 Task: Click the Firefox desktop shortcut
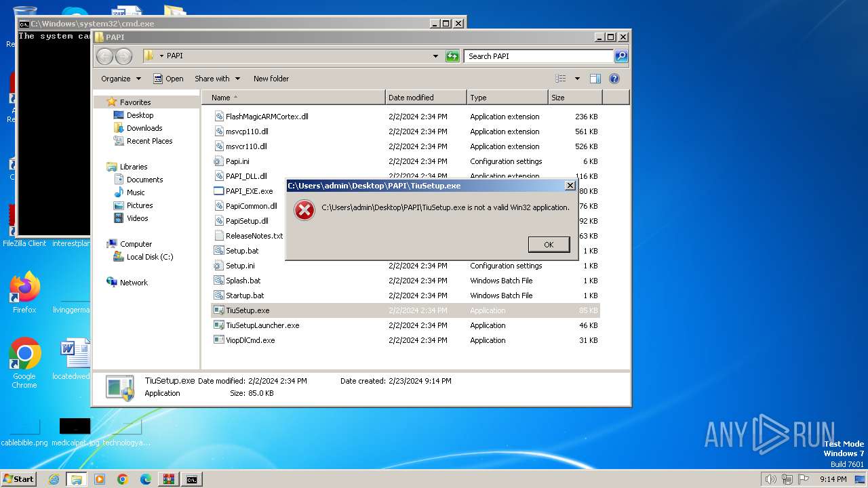(24, 293)
